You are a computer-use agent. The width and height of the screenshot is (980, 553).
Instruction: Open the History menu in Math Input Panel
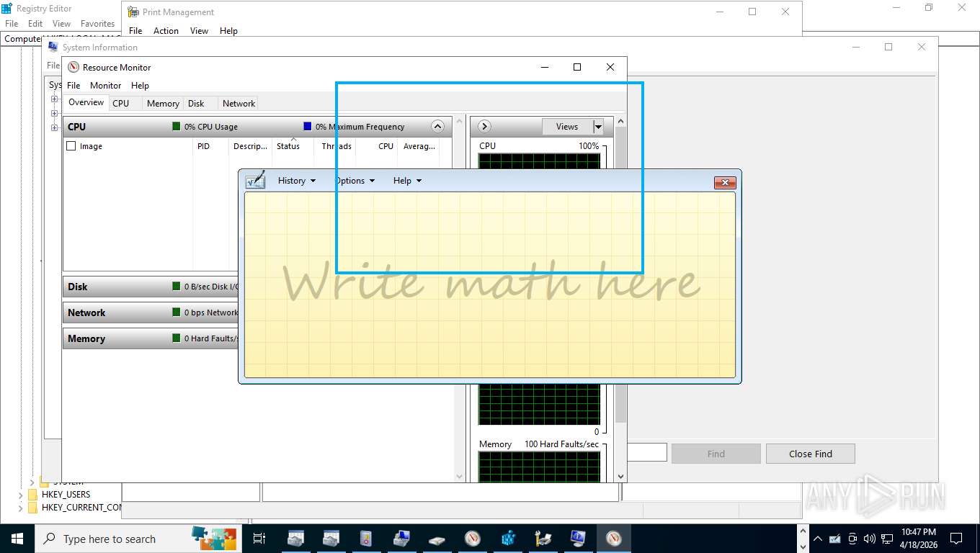[297, 181]
